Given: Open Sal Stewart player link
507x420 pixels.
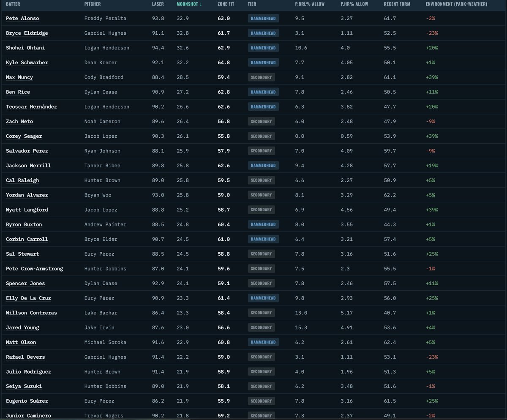Looking at the screenshot, I should (x=22, y=254).
